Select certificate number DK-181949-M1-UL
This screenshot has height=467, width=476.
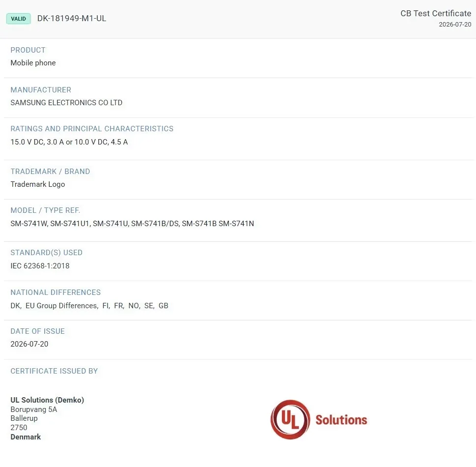coord(72,18)
